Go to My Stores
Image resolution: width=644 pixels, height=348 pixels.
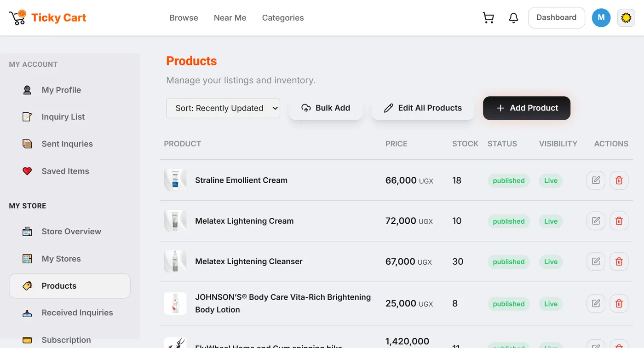[x=70, y=259]
